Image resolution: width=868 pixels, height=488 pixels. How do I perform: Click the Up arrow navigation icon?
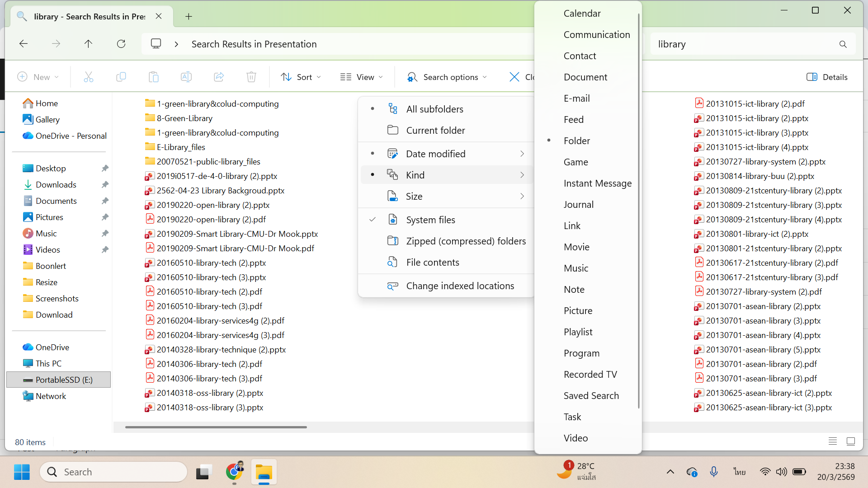pos(88,44)
